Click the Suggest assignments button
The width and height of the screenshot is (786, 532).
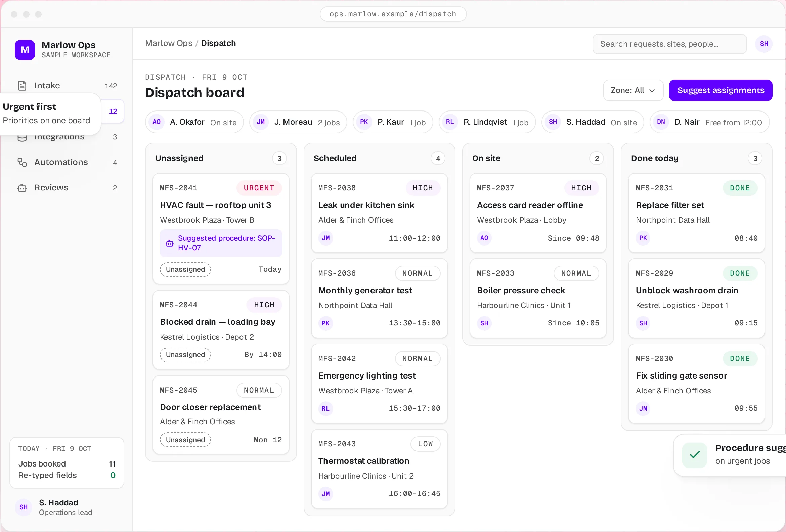(720, 90)
